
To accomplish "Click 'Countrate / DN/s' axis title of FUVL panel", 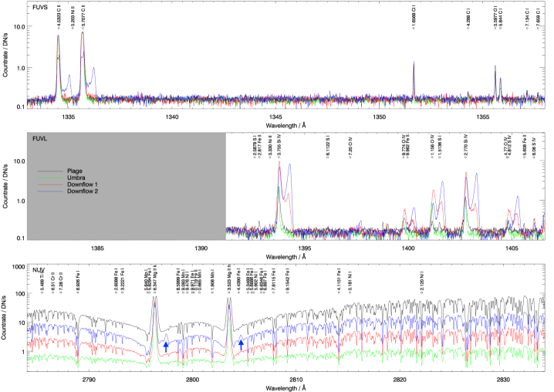I will (5, 186).
